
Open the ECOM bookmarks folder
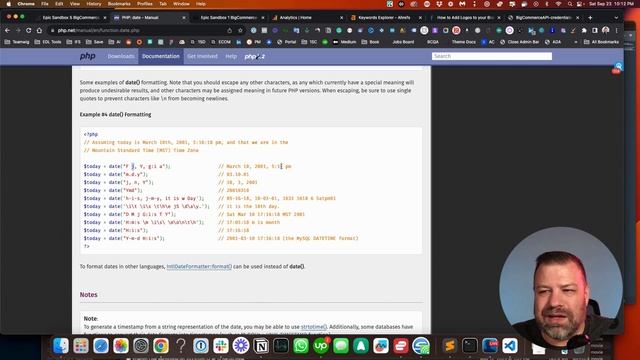tap(221, 42)
